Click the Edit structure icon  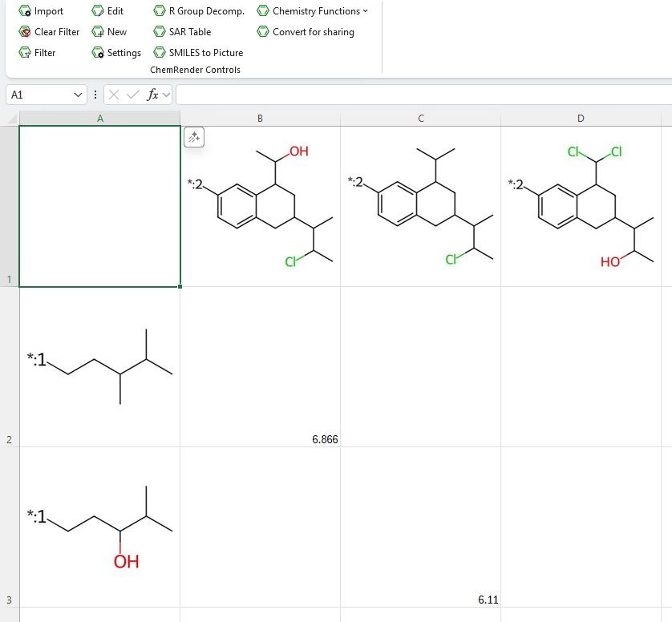[x=97, y=11]
